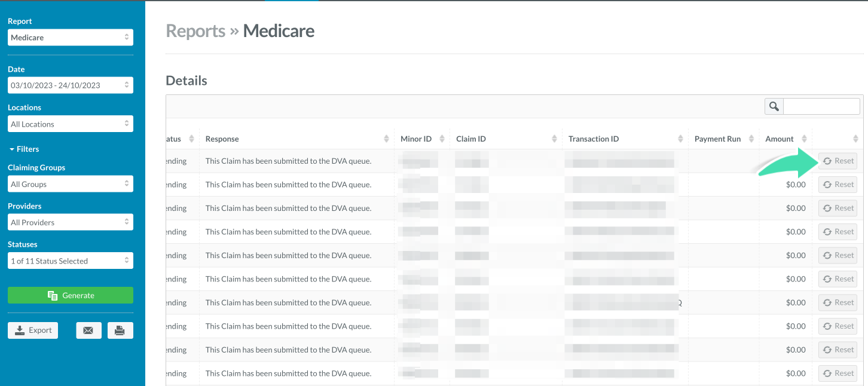
Task: Open the Report dropdown showing Medicare
Action: [71, 38]
